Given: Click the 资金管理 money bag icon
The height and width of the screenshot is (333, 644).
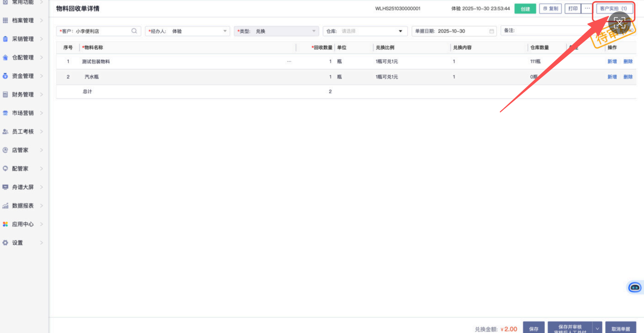Looking at the screenshot, I should click(5, 76).
